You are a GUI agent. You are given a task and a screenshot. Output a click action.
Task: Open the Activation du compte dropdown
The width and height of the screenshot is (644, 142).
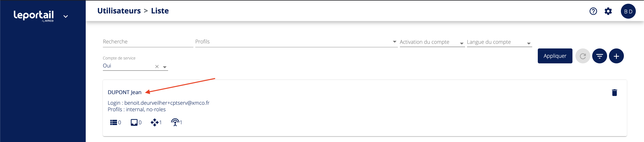point(462,43)
